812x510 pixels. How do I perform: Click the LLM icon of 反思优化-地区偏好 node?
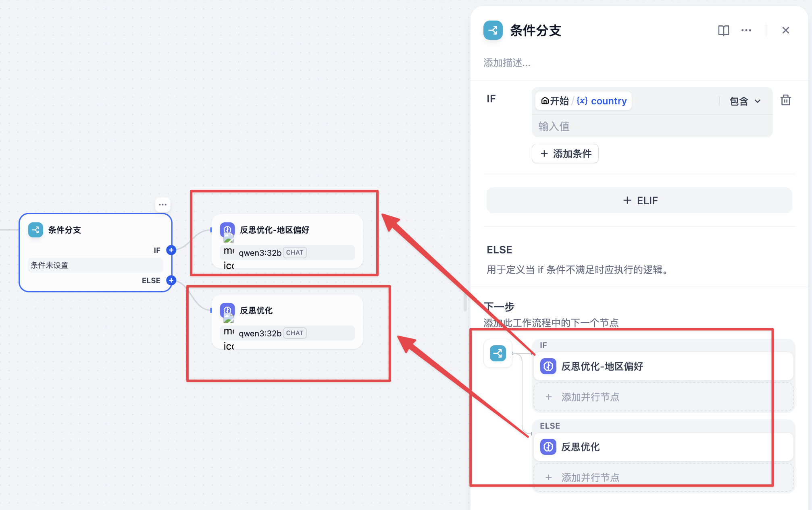[227, 230]
